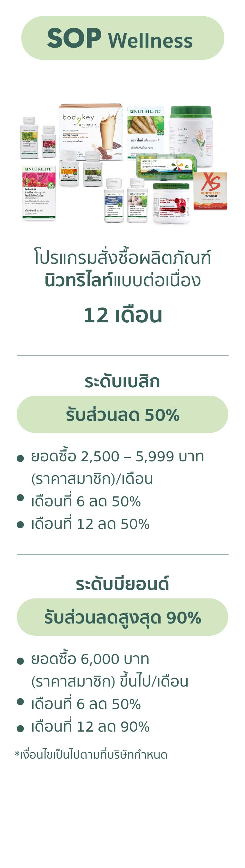245x868 pixels.
Task: Select the Acerola-Z powder jar
Action: [x=171, y=204]
